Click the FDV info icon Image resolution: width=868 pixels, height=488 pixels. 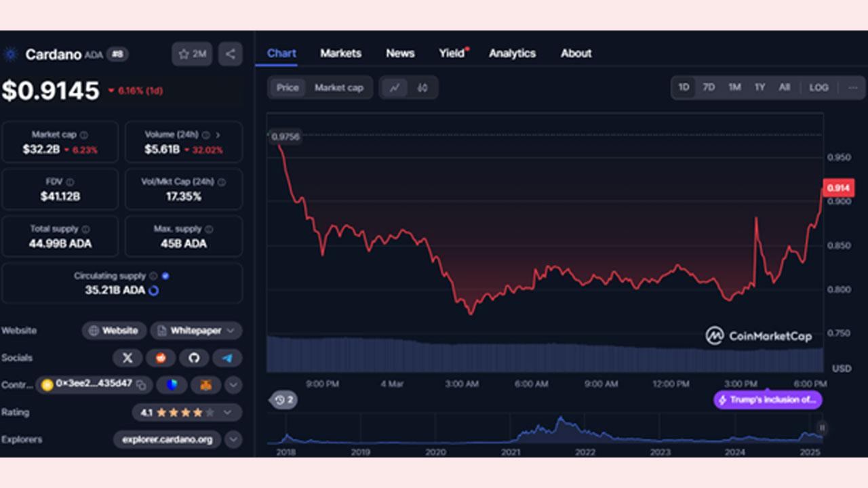pyautogui.click(x=70, y=182)
